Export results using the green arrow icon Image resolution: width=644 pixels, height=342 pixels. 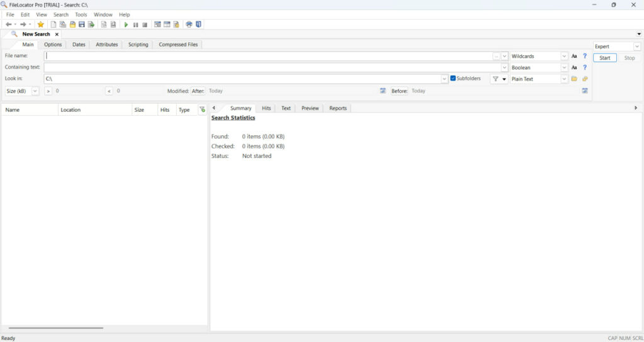[91, 25]
